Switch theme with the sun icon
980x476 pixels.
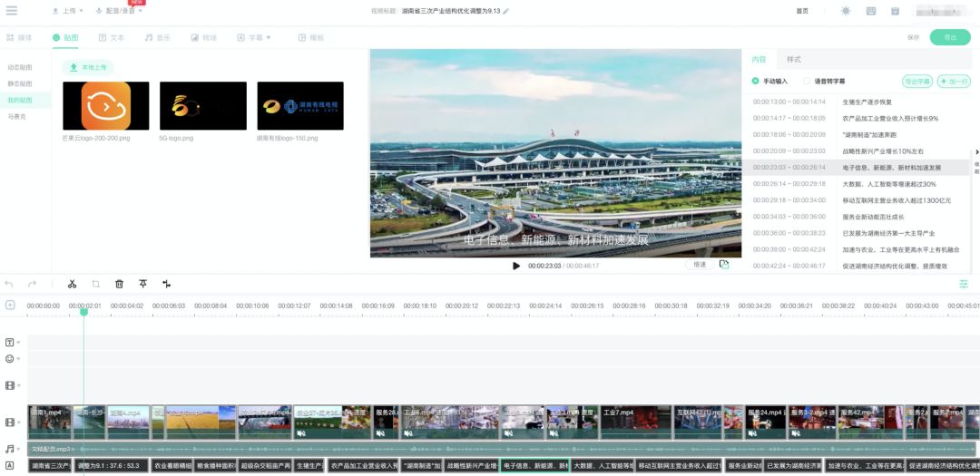(846, 11)
